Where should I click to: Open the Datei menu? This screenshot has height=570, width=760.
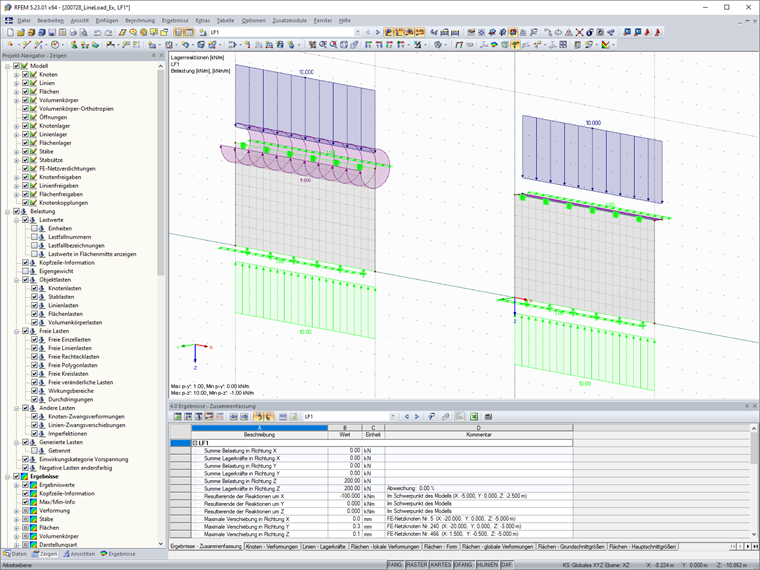24,20
